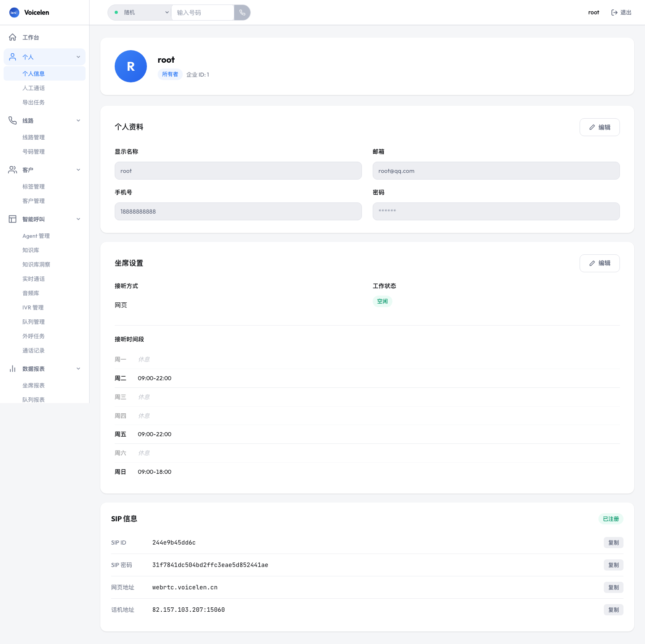This screenshot has width=645, height=644.
Task: Collapse the 个人 menu chevron
Action: pos(78,57)
